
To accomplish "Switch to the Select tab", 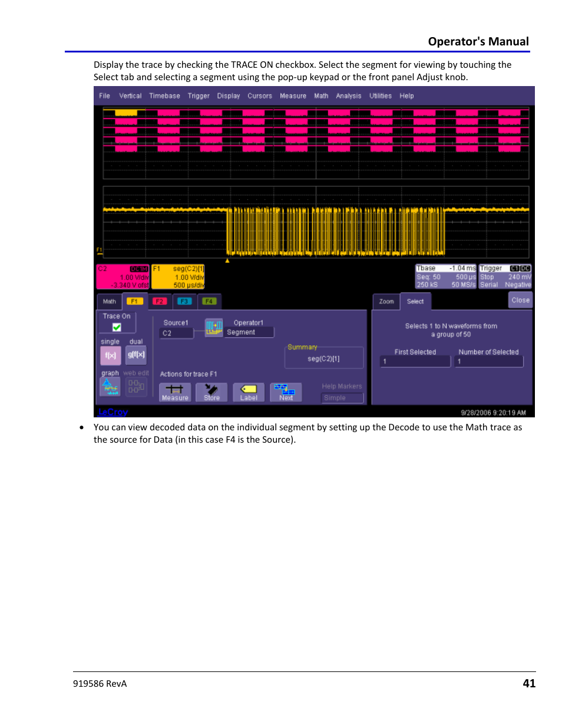I will [415, 301].
